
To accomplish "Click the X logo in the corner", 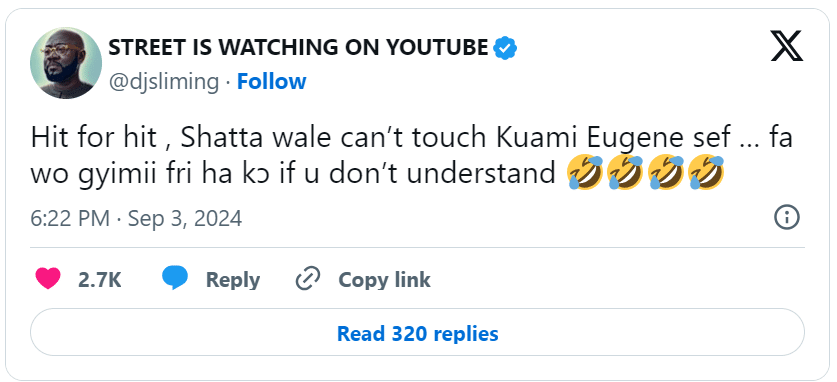I will click(787, 46).
